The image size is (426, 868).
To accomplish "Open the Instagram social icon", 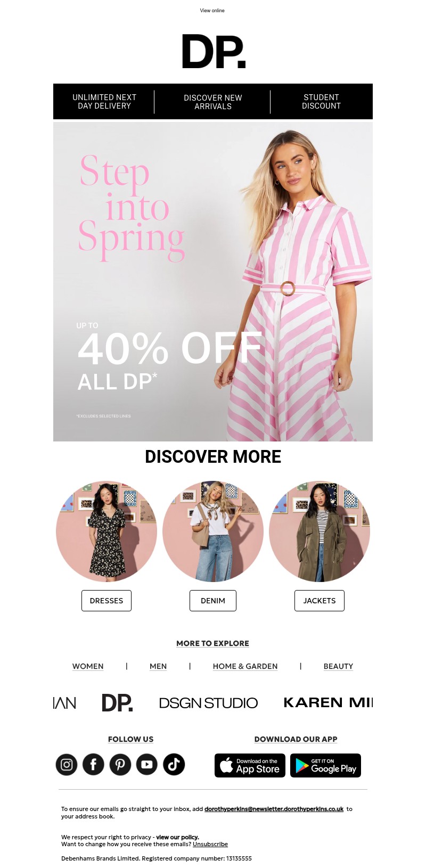I will (x=67, y=765).
